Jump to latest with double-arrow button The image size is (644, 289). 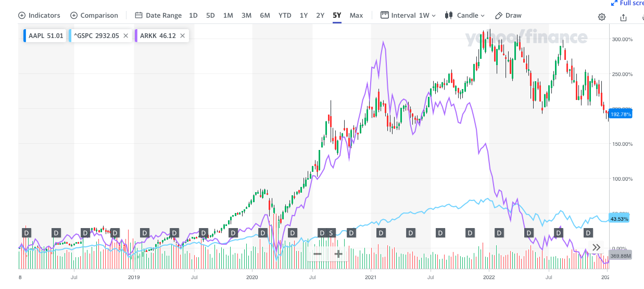[596, 247]
